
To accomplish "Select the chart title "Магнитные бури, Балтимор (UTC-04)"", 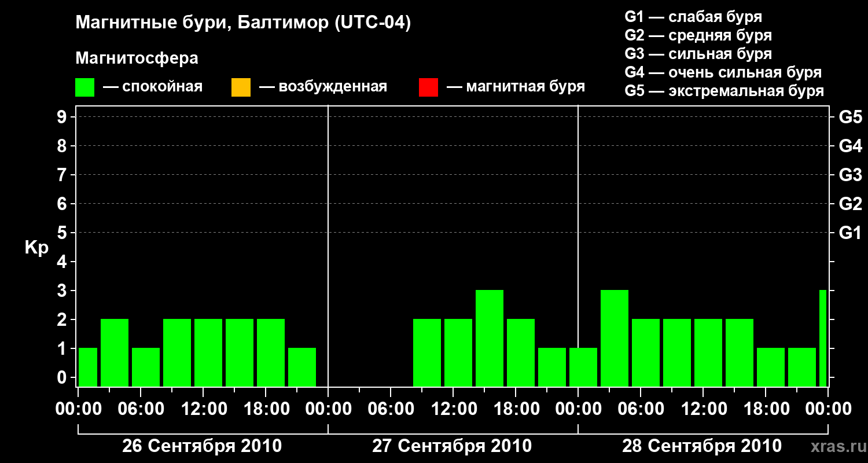I will tap(243, 24).
